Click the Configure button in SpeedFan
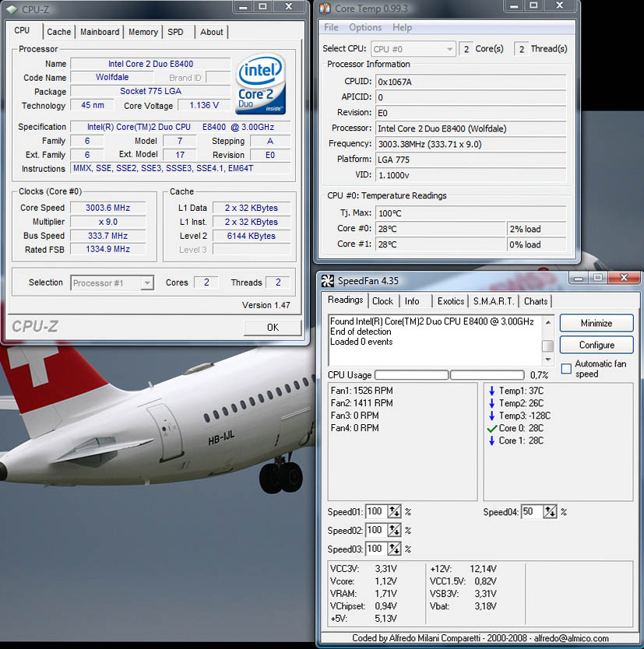This screenshot has width=644, height=649. (596, 345)
